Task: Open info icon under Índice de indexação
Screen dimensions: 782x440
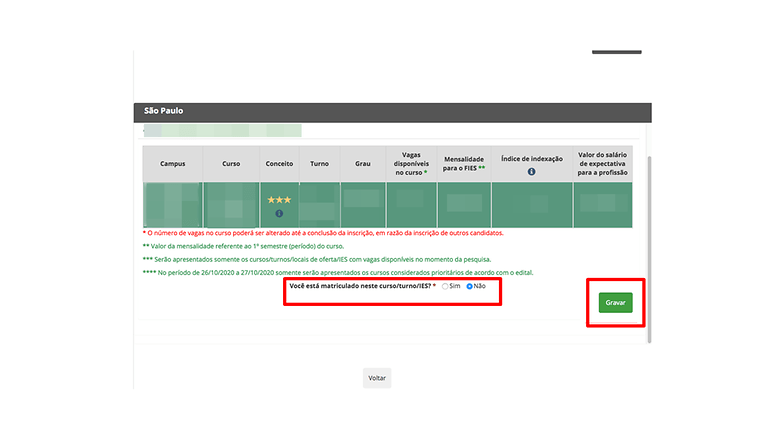Action: (x=532, y=172)
